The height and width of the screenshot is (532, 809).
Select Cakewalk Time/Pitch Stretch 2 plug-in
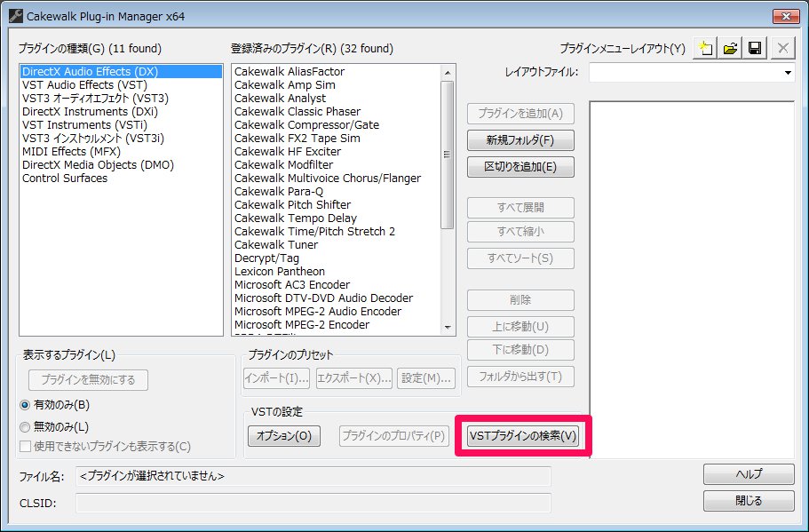337,232
